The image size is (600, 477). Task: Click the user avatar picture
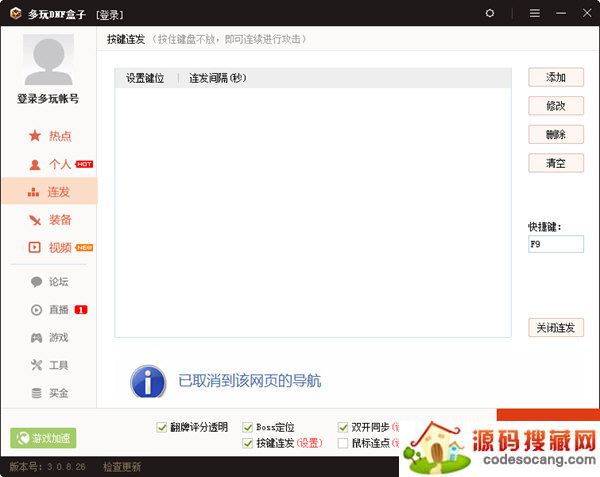(49, 59)
